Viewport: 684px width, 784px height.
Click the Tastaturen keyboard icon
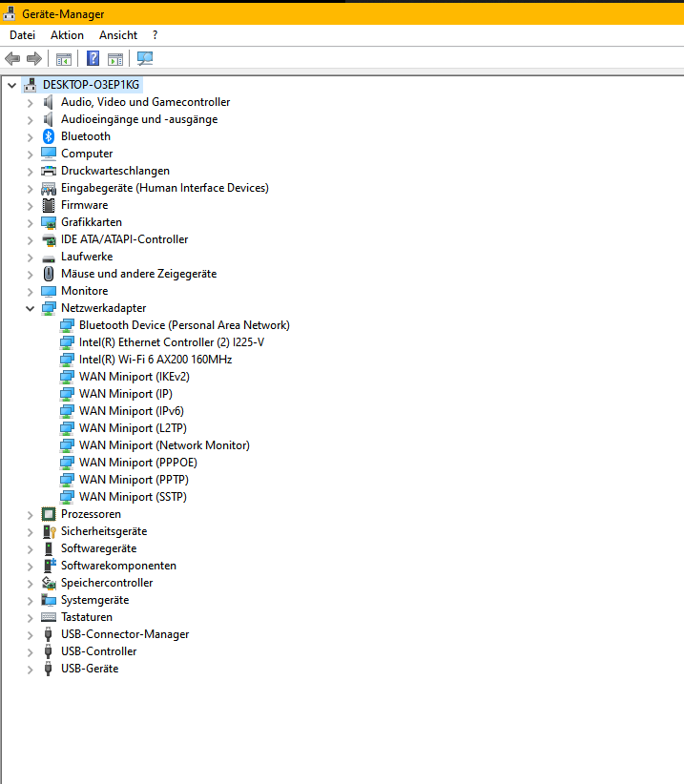[49, 617]
